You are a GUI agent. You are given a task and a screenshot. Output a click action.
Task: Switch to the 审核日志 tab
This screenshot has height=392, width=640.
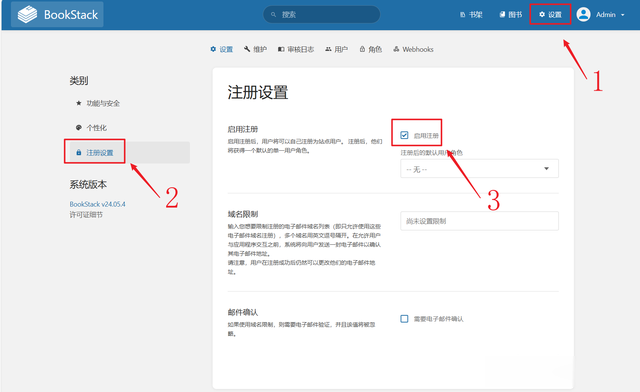(296, 49)
